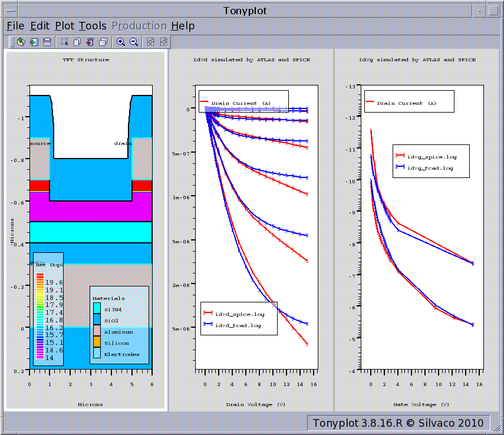Click the Aluminum color swatch in Materials legend
Screen dimensions: 504x435
[97, 331]
